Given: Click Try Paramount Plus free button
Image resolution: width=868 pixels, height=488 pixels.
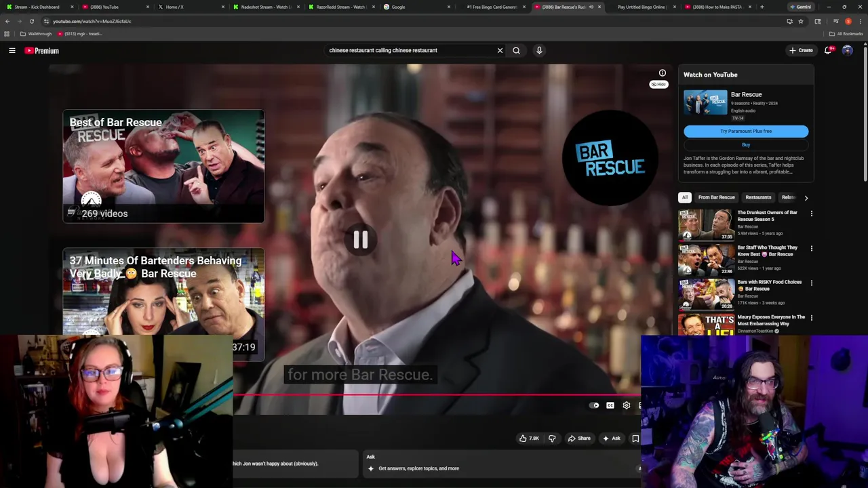Looking at the screenshot, I should tap(746, 131).
